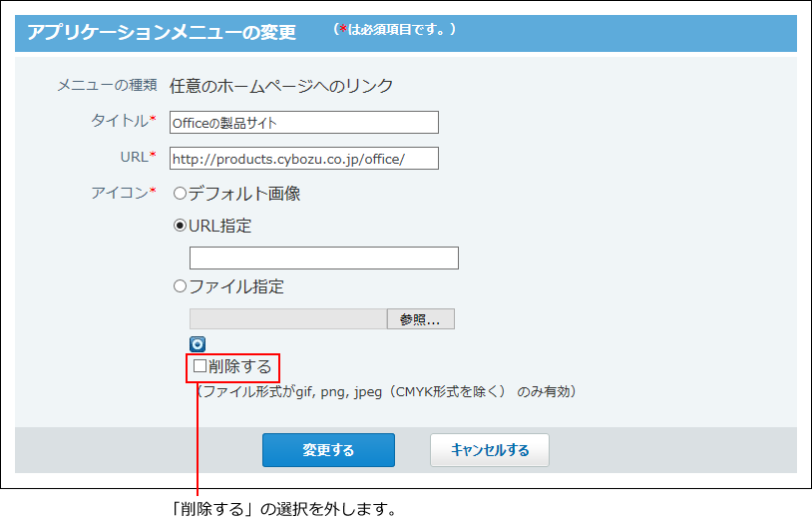812x525 pixels.
Task: Click the メニューの種類 label
Action: tap(107, 85)
